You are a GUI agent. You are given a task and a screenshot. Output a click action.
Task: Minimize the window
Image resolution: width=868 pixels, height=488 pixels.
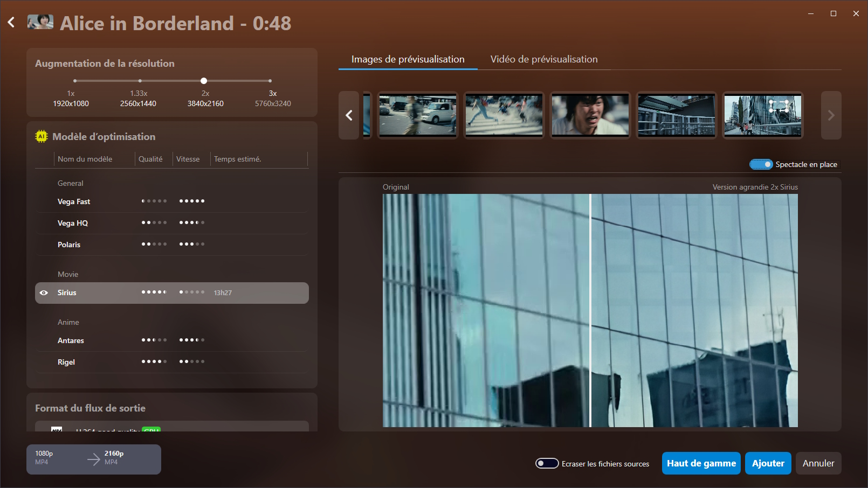(x=811, y=13)
